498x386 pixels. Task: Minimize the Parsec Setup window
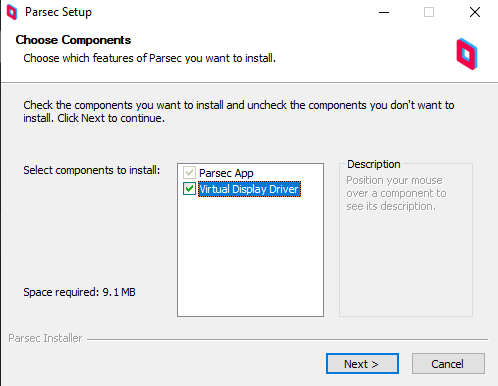[384, 12]
